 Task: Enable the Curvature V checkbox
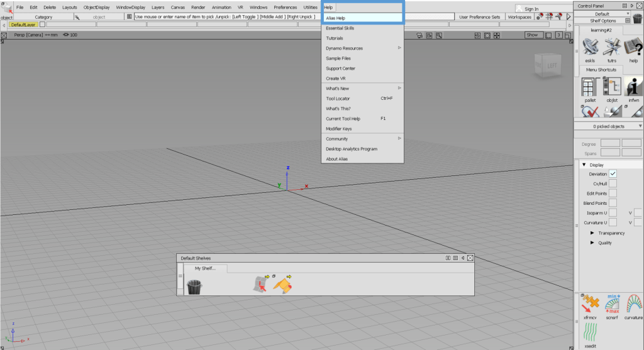click(638, 222)
